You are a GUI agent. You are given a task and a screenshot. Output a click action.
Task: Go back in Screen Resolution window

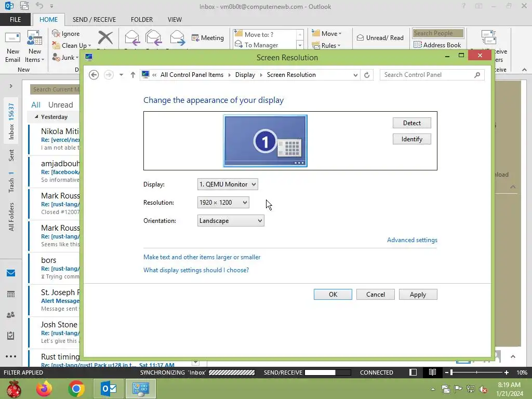pos(94,75)
